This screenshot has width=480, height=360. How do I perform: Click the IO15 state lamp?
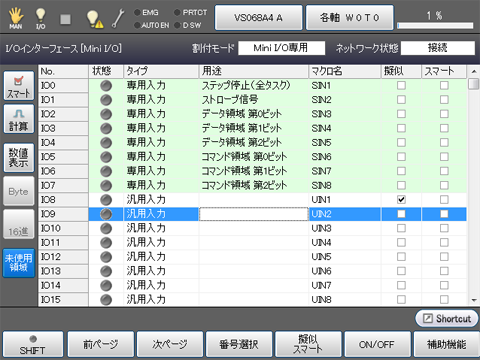click(x=106, y=300)
